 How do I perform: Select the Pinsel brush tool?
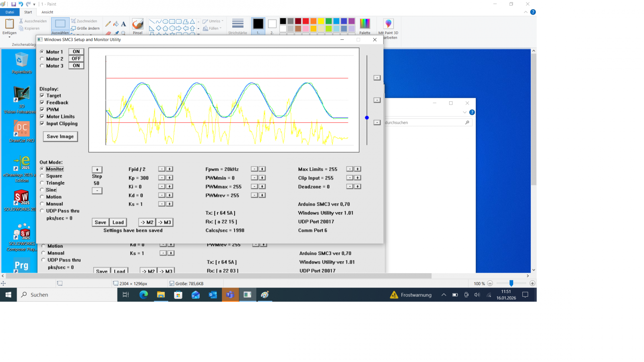[x=138, y=25]
